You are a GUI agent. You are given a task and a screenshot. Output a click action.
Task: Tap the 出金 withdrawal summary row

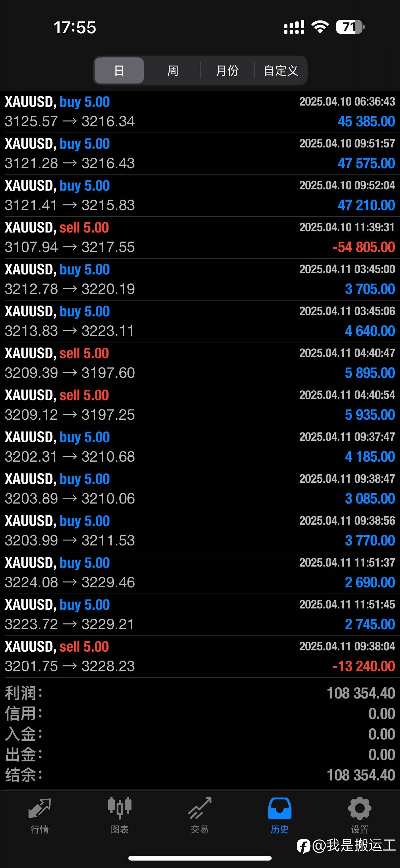point(200,755)
